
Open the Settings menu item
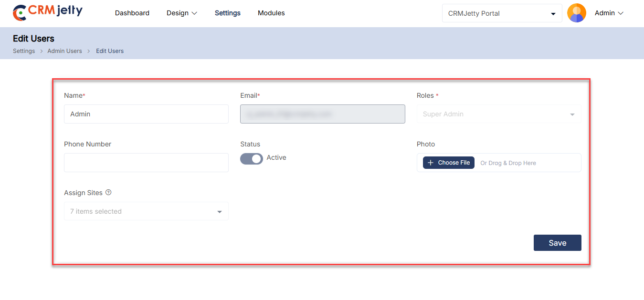click(228, 13)
